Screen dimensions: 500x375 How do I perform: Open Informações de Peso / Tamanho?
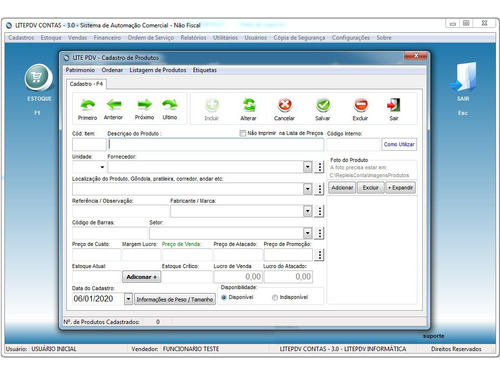[x=175, y=299]
